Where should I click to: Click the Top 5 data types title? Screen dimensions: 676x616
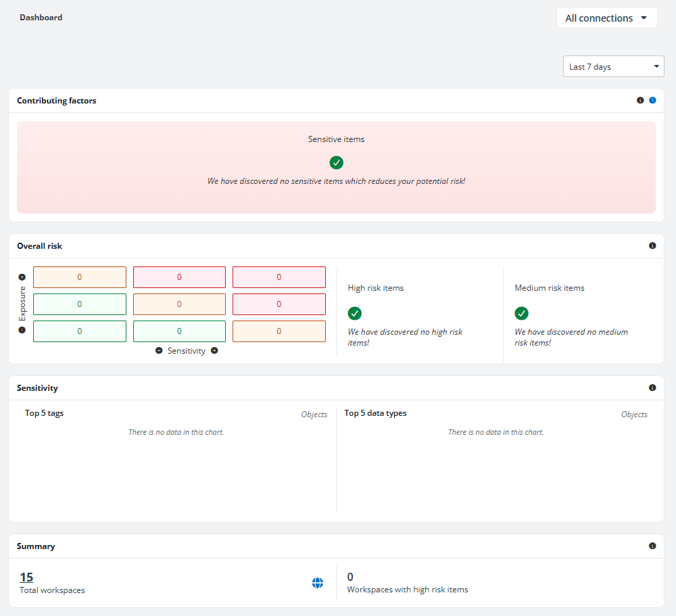coord(375,413)
